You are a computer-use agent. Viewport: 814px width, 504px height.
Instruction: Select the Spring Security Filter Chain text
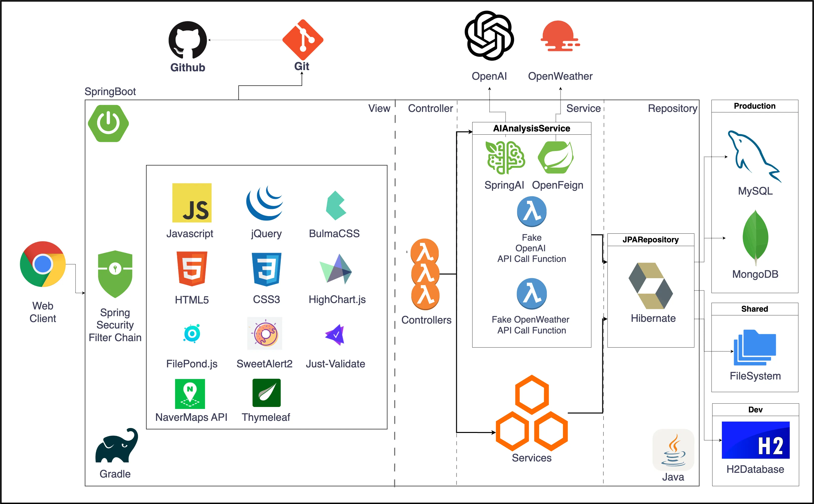pos(115,325)
